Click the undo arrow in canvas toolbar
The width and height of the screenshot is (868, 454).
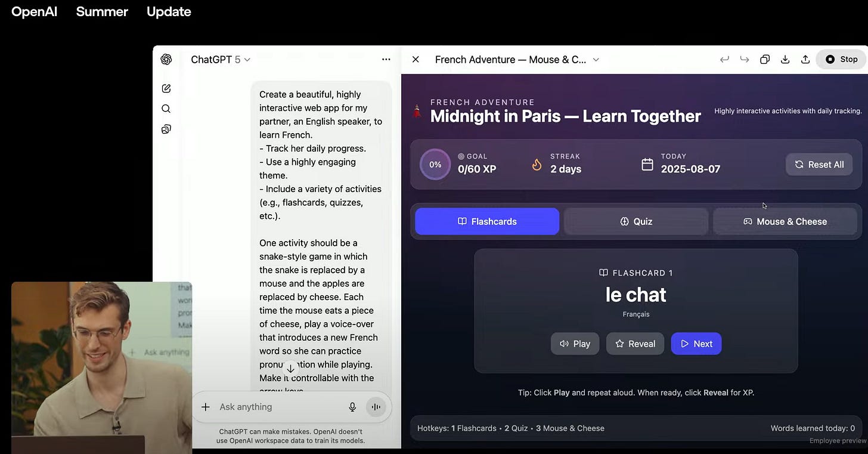(724, 59)
